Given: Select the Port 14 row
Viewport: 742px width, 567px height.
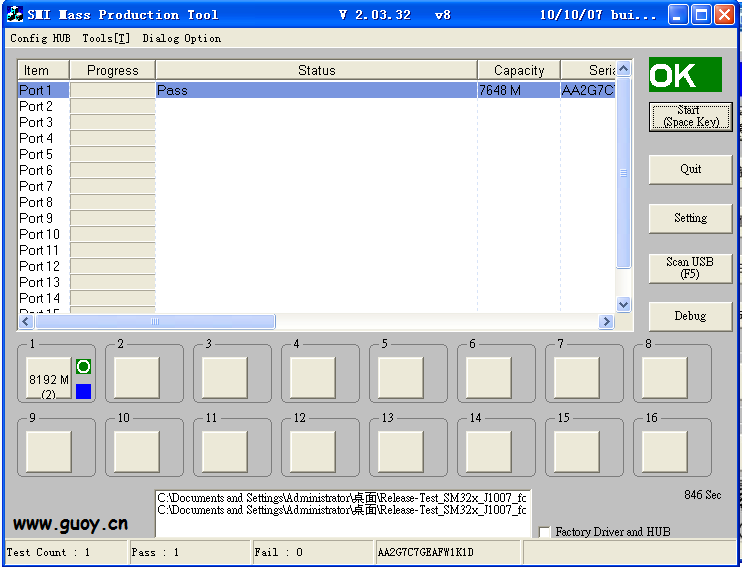Looking at the screenshot, I should click(x=316, y=298).
